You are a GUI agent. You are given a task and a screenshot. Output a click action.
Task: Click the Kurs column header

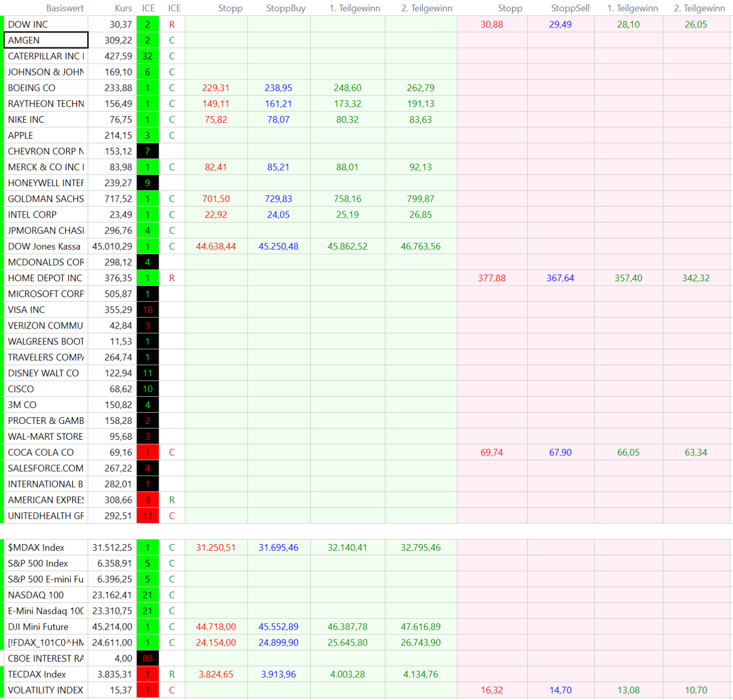click(123, 8)
